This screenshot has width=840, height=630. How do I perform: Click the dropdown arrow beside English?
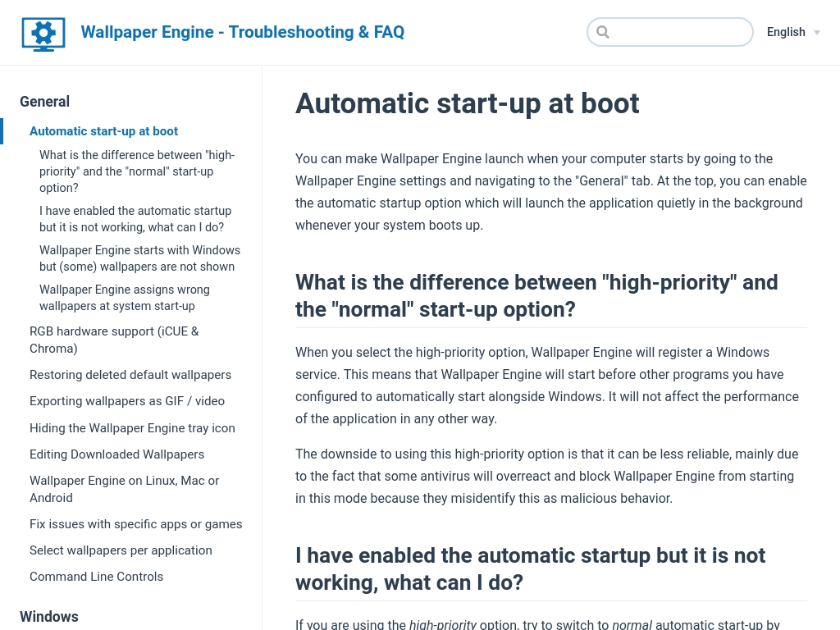[x=817, y=33]
